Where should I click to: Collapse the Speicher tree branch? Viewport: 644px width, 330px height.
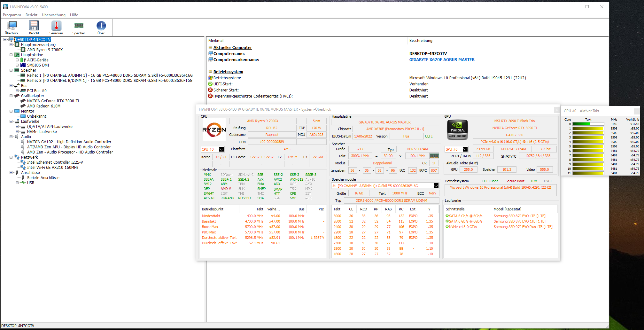(x=11, y=70)
